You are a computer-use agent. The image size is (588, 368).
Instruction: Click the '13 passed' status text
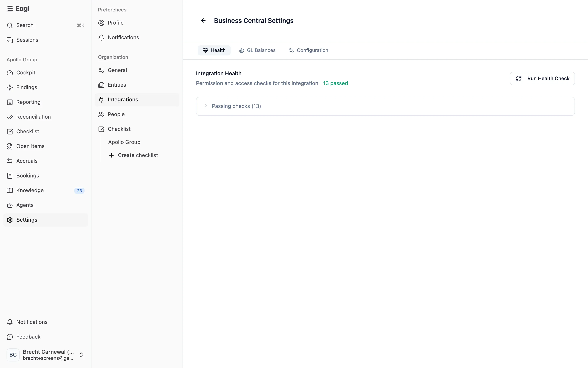coord(335,83)
